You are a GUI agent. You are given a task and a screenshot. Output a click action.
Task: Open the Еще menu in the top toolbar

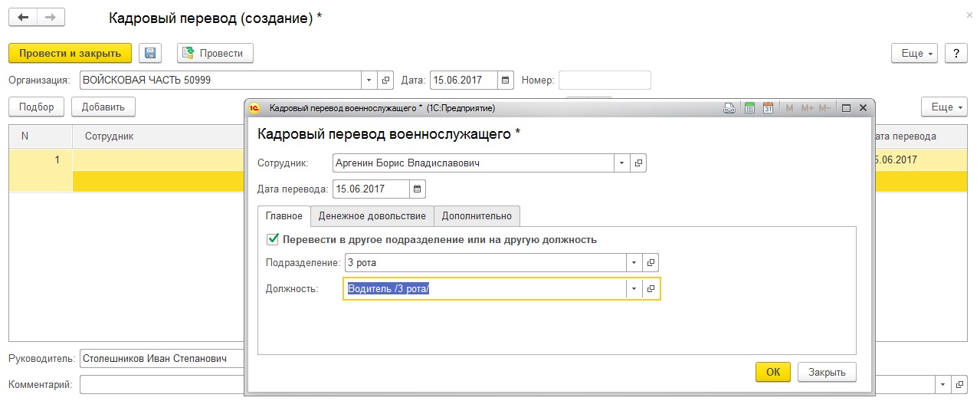pyautogui.click(x=915, y=53)
